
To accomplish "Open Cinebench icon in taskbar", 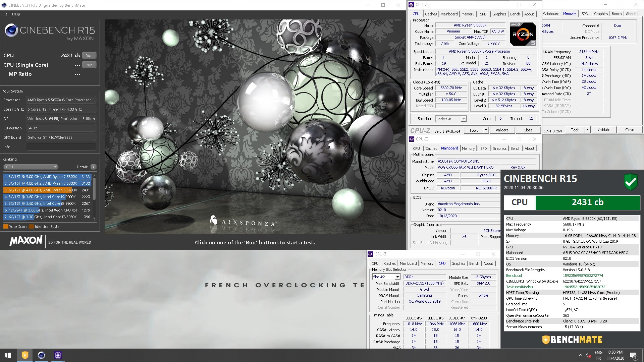I will tap(42, 355).
